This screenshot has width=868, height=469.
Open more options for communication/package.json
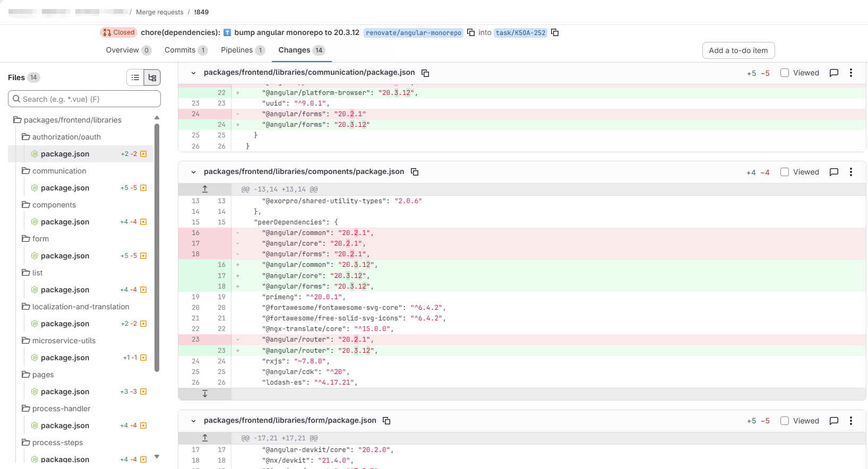coord(851,73)
